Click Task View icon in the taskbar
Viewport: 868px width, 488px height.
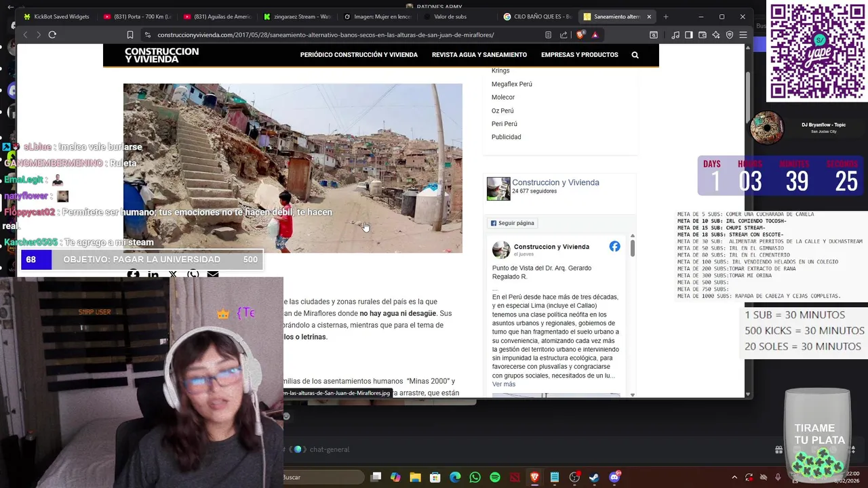tap(376, 477)
